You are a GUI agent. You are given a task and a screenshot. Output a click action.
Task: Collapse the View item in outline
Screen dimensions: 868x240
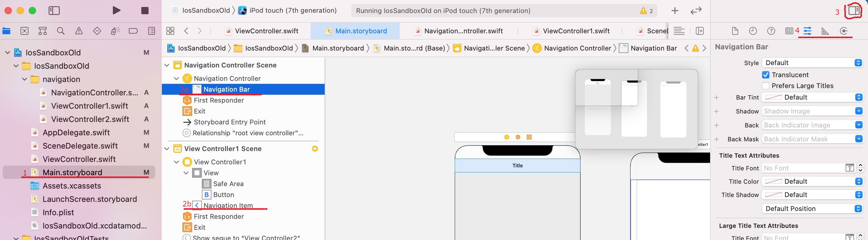(x=186, y=173)
